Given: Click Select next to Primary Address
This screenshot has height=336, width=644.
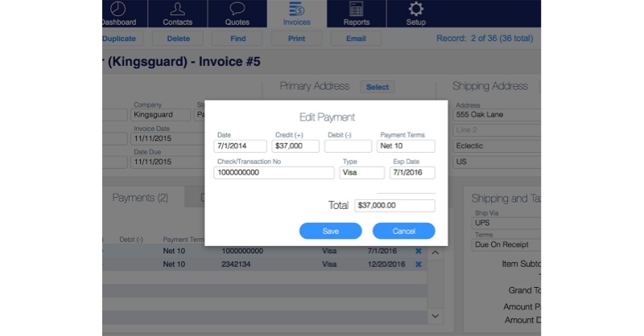Looking at the screenshot, I should click(x=378, y=87).
